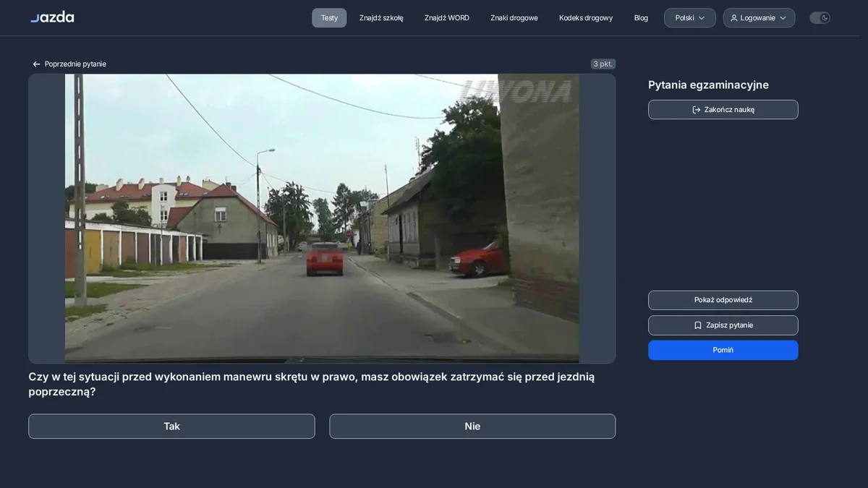This screenshot has width=868, height=488.
Task: Click the 3 pkt. points badge
Action: [x=603, y=64]
